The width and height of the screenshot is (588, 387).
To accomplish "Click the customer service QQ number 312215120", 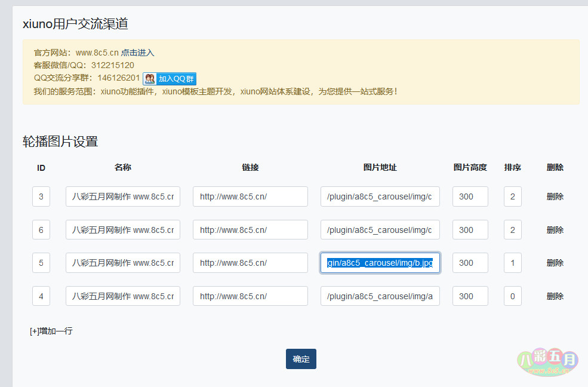I will pos(113,65).
